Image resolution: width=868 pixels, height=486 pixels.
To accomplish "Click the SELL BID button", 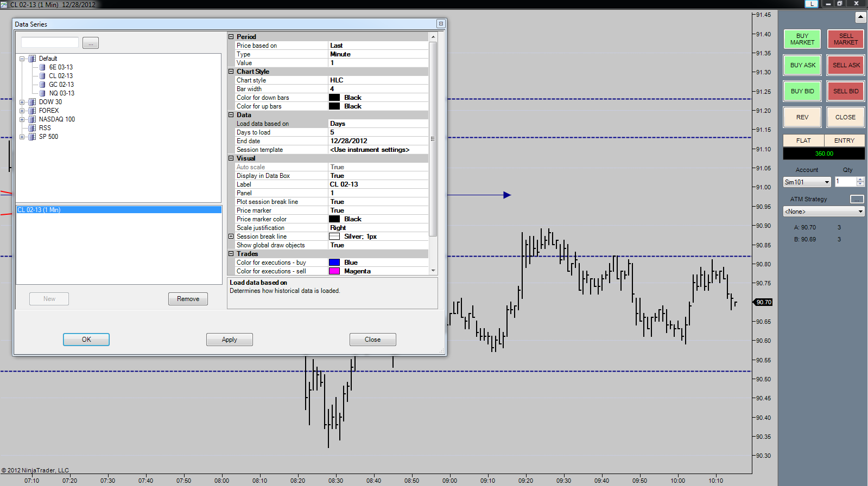I will click(846, 91).
